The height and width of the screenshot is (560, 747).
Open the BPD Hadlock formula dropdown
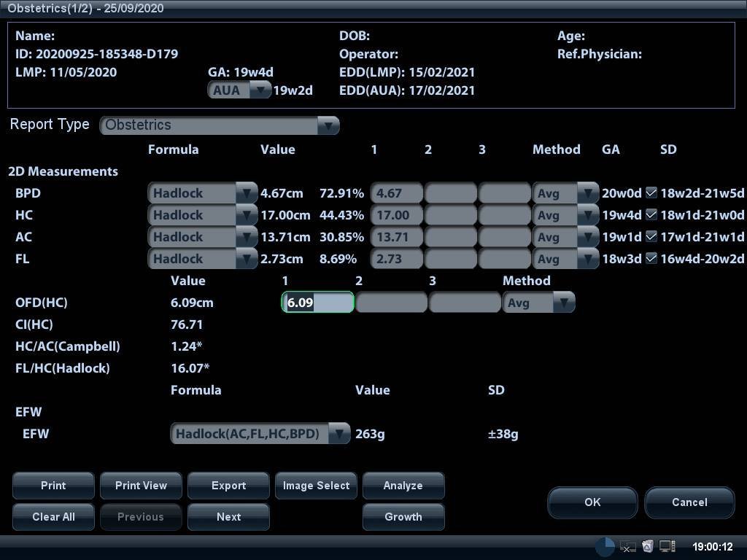coord(203,193)
